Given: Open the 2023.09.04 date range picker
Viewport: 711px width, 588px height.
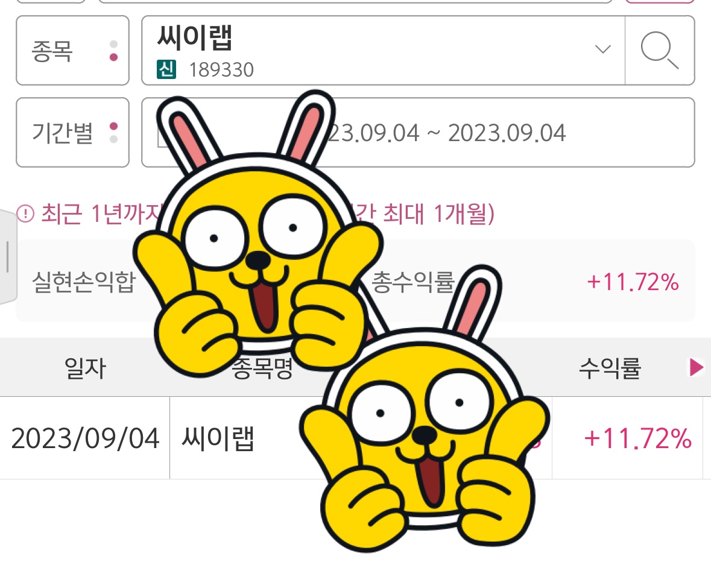Looking at the screenshot, I should point(418,133).
